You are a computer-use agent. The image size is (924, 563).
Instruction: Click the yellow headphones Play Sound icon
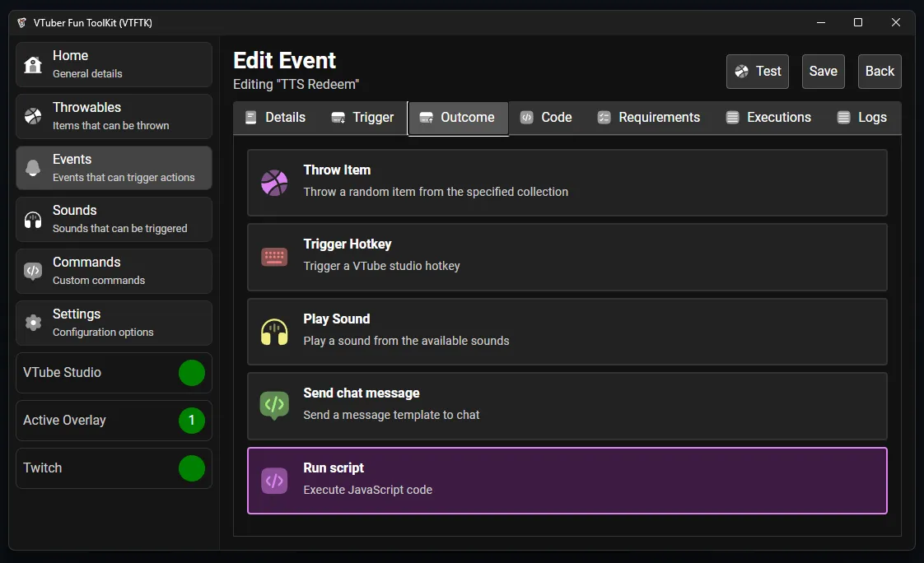[x=274, y=332]
